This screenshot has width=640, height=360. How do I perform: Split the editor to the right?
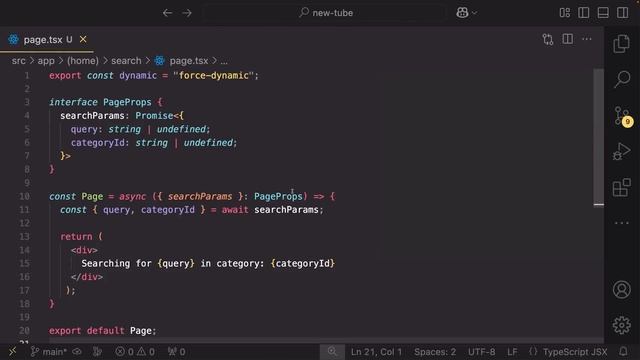pyautogui.click(x=567, y=39)
